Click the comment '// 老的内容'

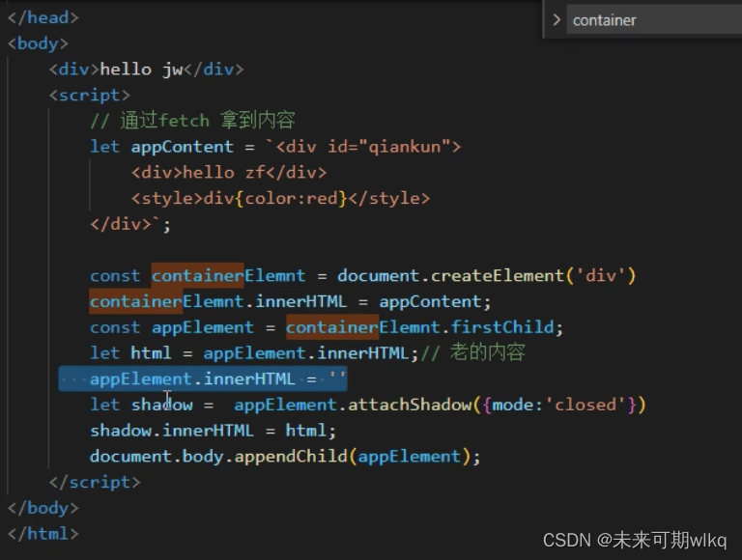click(x=473, y=352)
